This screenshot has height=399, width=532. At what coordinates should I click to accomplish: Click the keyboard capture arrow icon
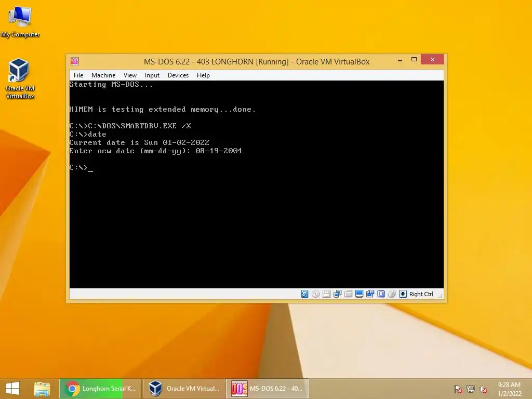tap(403, 294)
